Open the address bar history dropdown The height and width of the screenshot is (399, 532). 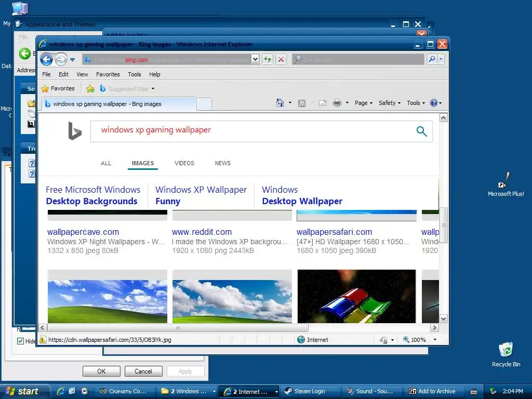(255, 59)
